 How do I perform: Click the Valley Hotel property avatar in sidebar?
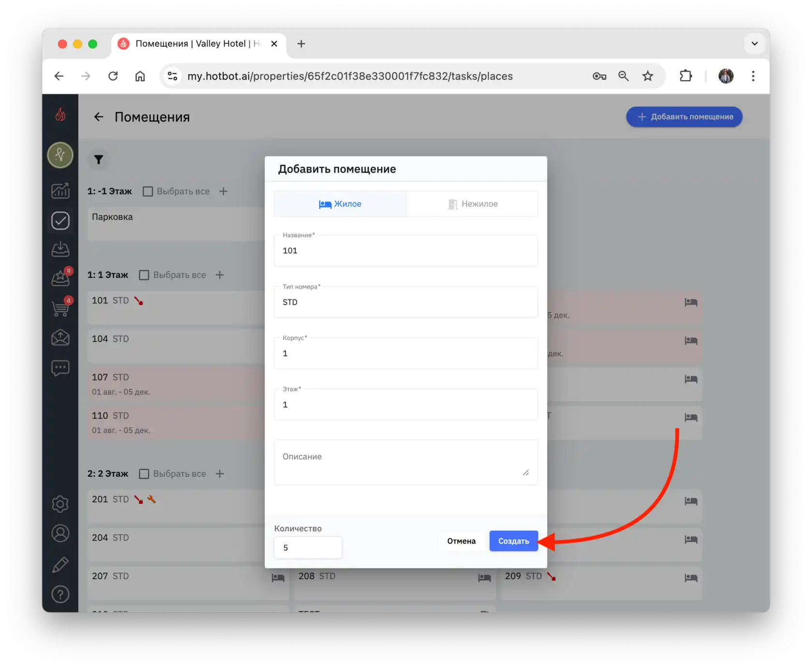60,155
